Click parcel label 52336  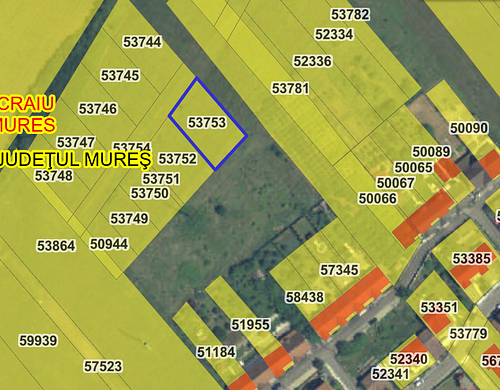click(313, 61)
